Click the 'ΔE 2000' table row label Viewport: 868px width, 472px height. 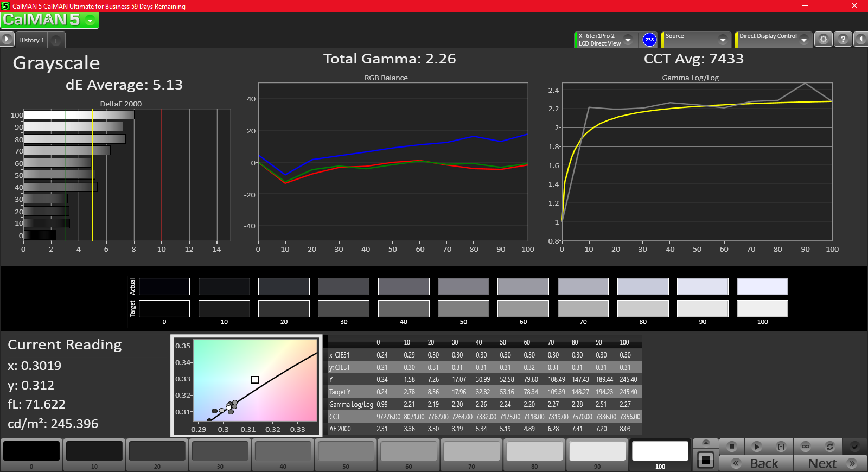pyautogui.click(x=340, y=429)
